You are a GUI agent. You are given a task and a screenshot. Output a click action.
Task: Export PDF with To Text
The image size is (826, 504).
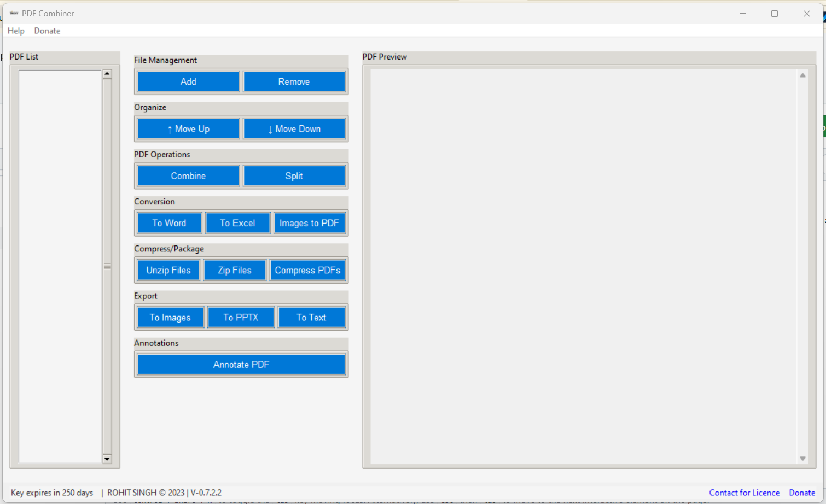click(311, 318)
